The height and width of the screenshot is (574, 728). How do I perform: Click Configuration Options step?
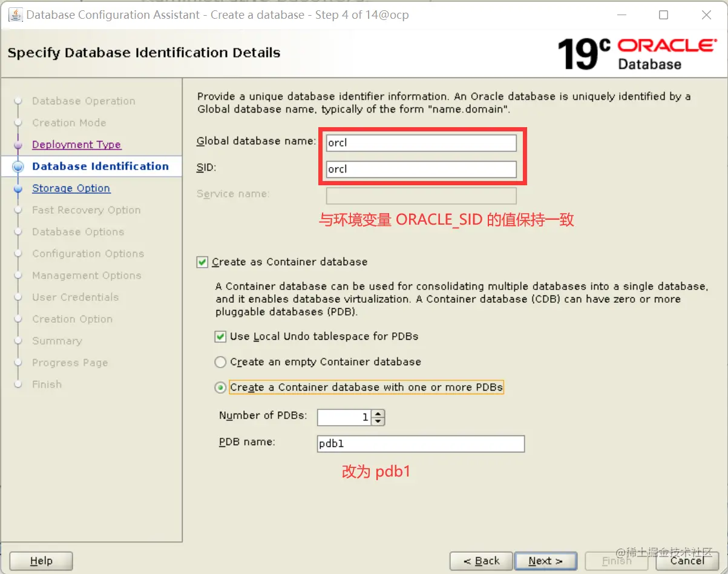pyautogui.click(x=88, y=254)
